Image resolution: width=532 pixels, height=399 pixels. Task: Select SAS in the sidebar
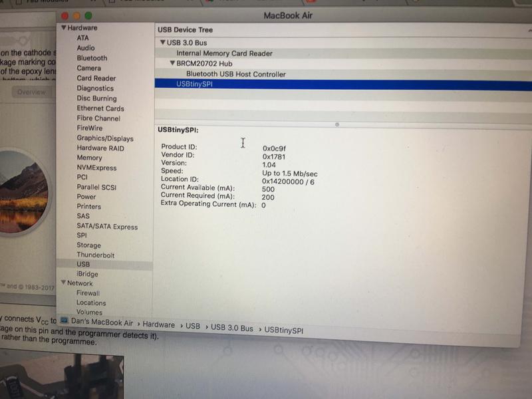click(x=82, y=215)
